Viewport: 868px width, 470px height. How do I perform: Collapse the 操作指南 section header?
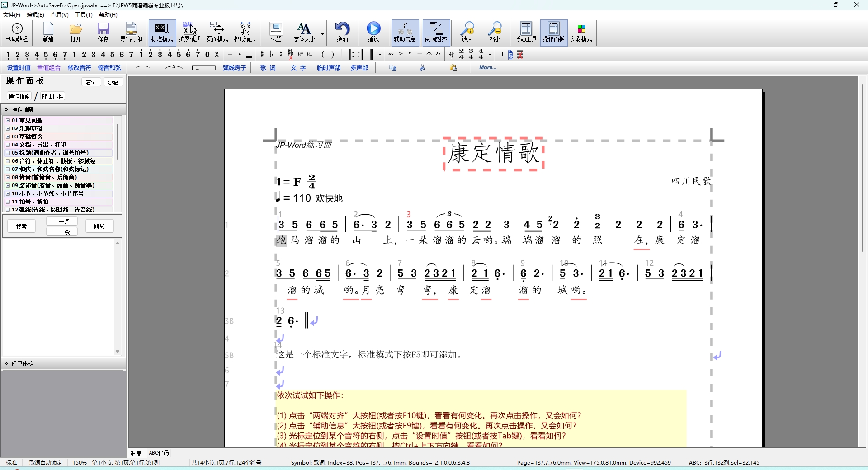[63, 109]
